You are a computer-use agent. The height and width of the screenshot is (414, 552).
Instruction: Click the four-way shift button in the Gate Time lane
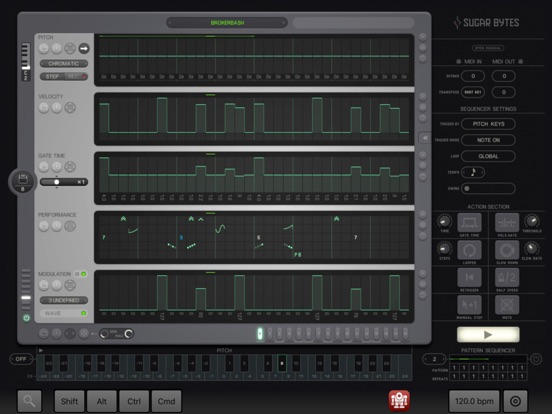tap(70, 167)
